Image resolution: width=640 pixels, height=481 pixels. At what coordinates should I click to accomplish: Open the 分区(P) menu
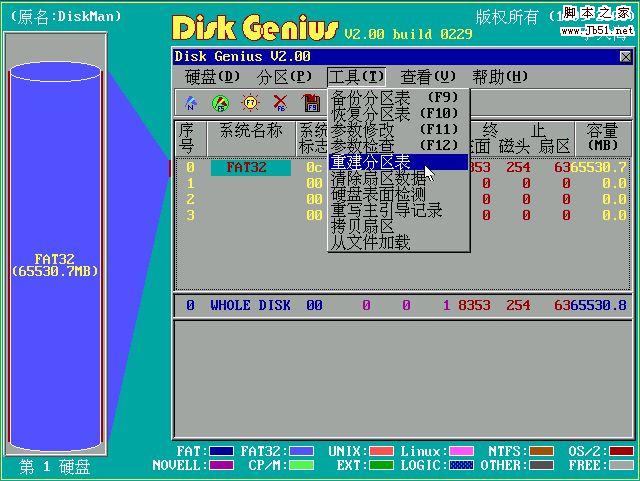tap(285, 77)
